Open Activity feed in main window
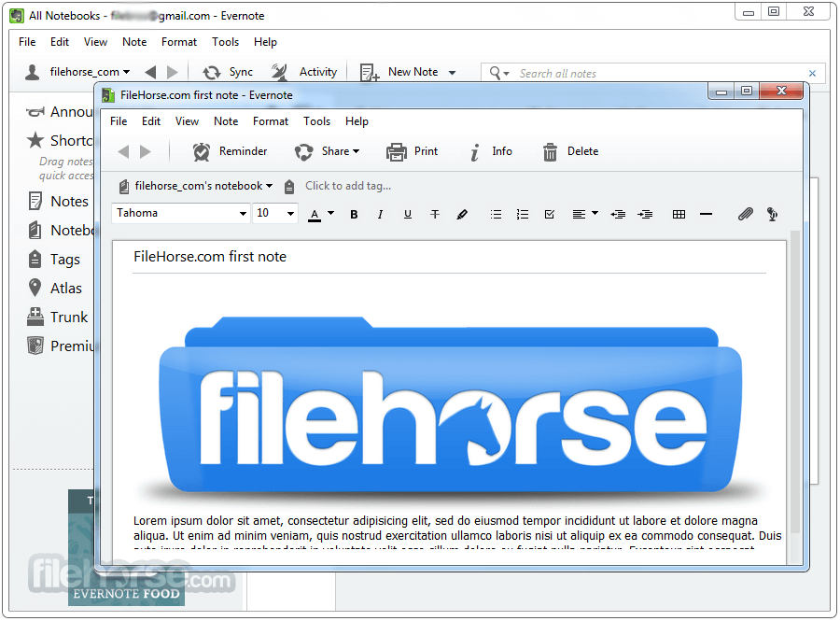This screenshot has height=621, width=840. 304,72
